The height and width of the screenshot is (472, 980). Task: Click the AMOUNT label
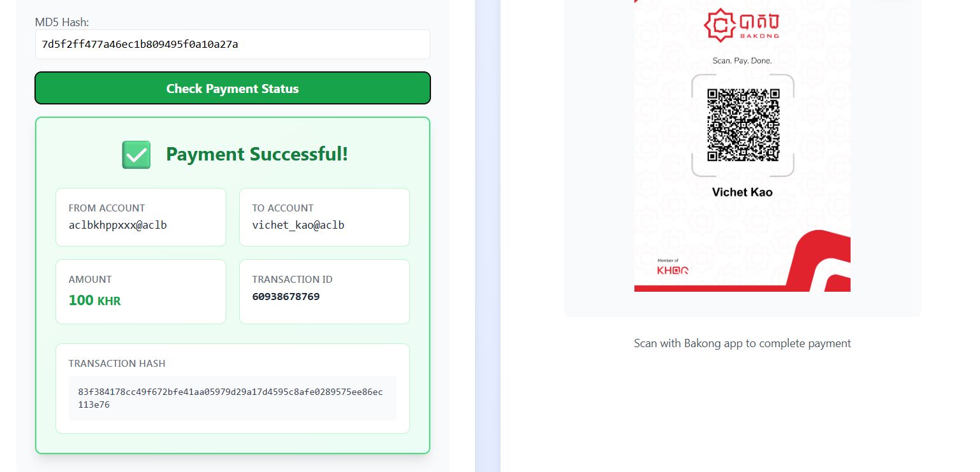click(x=90, y=279)
